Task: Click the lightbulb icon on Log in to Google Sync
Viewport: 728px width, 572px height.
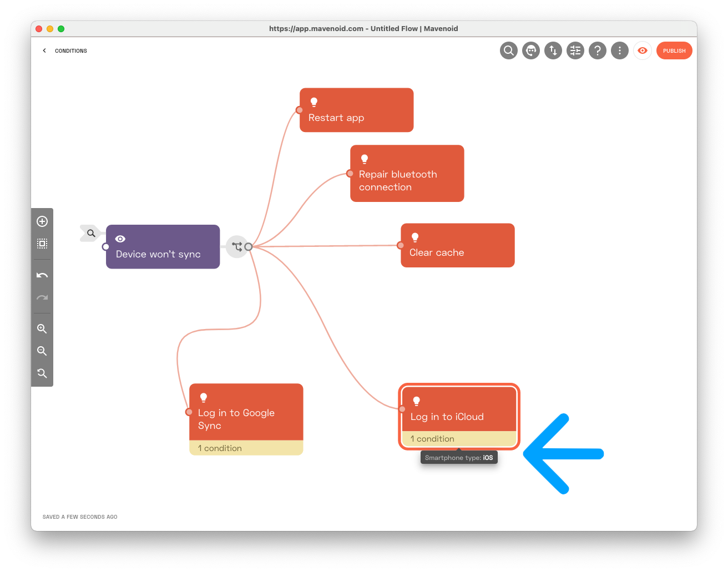Action: [204, 398]
